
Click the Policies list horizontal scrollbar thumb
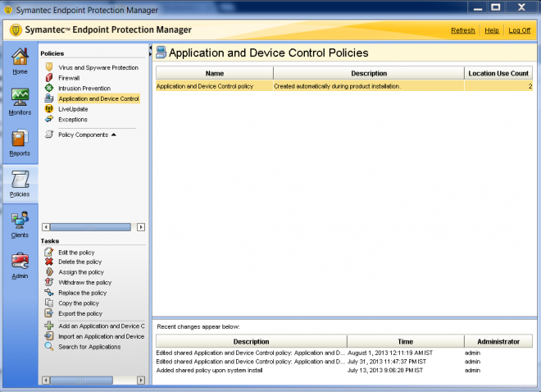click(x=90, y=227)
